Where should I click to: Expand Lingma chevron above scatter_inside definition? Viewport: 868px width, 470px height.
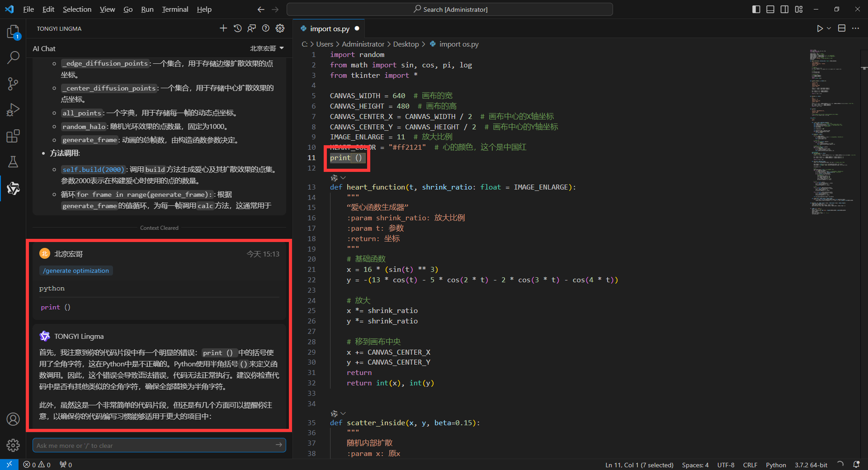343,413
